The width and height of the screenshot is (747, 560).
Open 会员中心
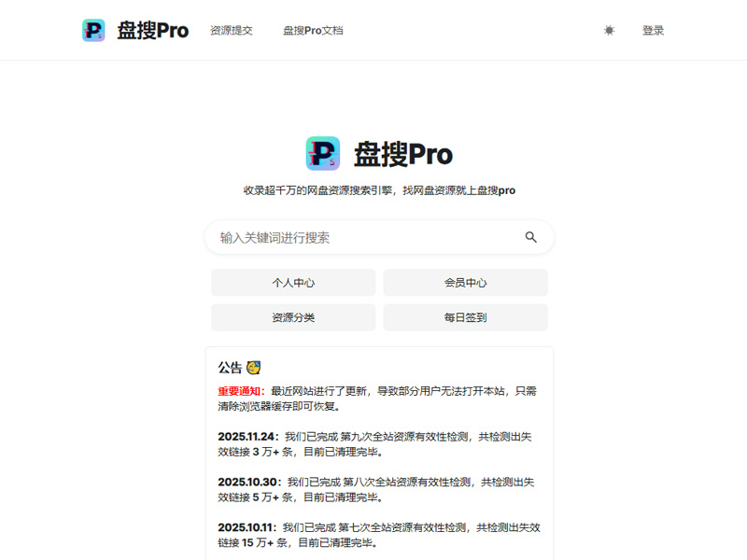point(466,283)
